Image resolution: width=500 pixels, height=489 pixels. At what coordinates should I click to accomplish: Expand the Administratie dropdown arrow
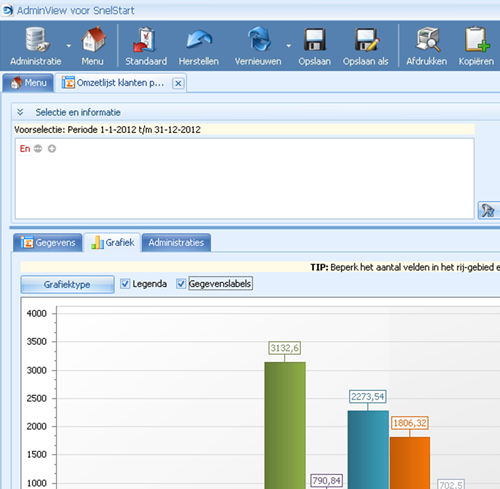click(69, 46)
